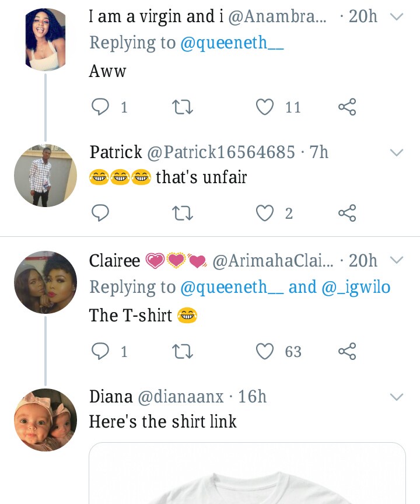Open the options chevron on Diana's tweet
The width and height of the screenshot is (420, 504).
[396, 397]
